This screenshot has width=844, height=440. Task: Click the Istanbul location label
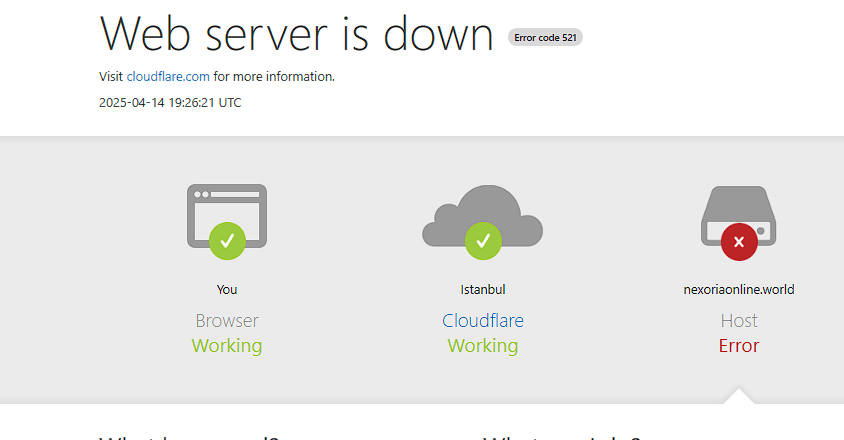483,289
